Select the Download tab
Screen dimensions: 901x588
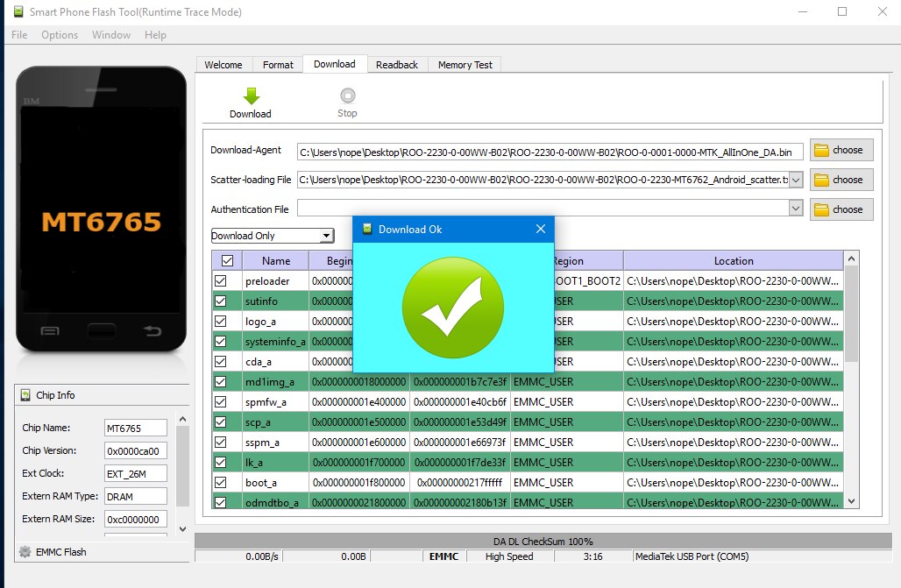(x=335, y=64)
